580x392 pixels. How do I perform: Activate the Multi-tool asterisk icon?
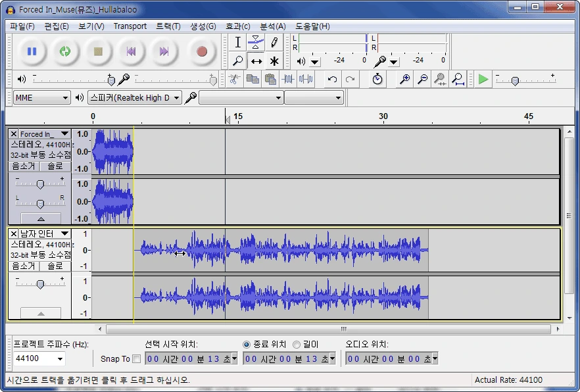click(x=274, y=61)
